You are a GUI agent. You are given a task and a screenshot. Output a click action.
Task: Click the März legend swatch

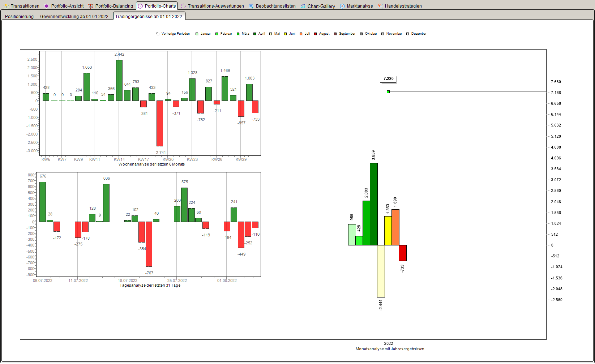coord(238,34)
